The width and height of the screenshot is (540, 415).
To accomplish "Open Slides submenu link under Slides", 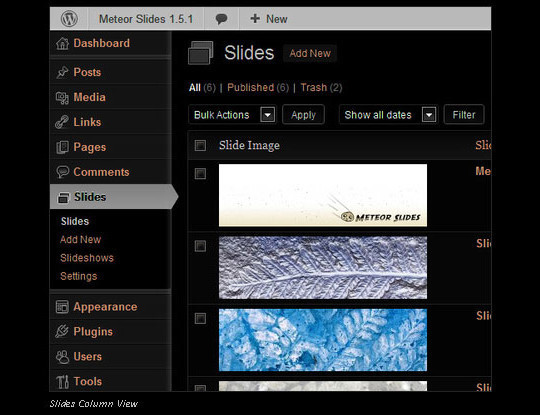I will pyautogui.click(x=75, y=221).
